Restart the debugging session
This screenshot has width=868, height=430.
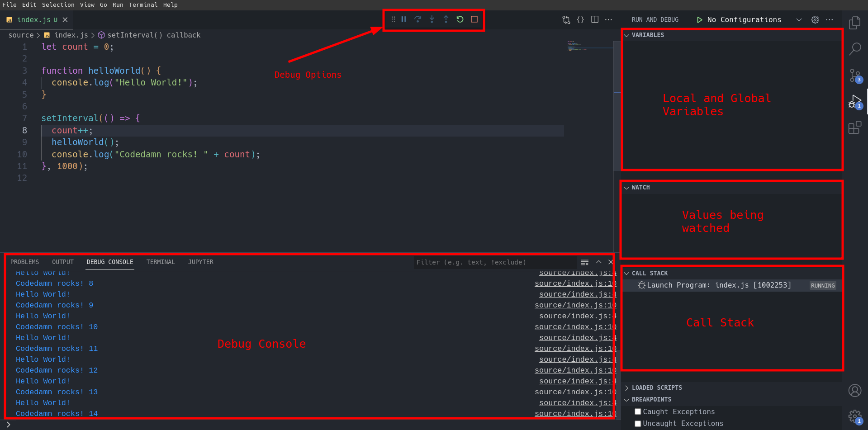[460, 19]
